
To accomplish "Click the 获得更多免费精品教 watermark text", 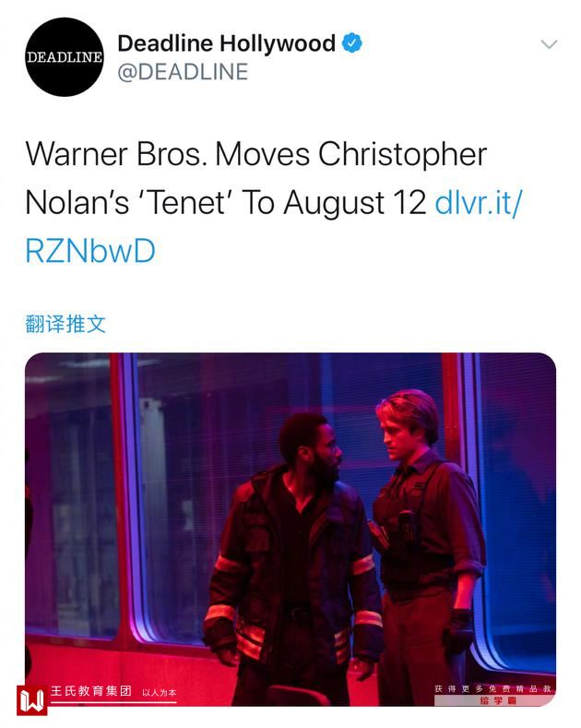I will point(493,688).
